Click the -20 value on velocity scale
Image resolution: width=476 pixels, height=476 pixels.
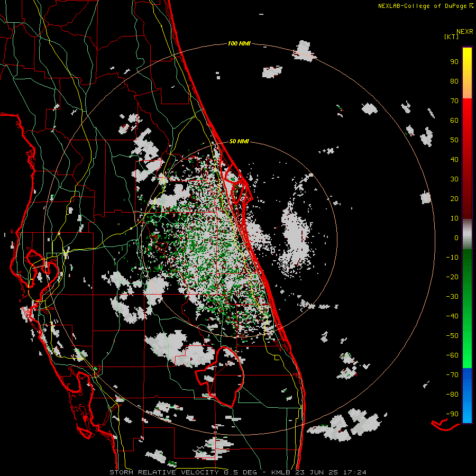[x=452, y=277]
